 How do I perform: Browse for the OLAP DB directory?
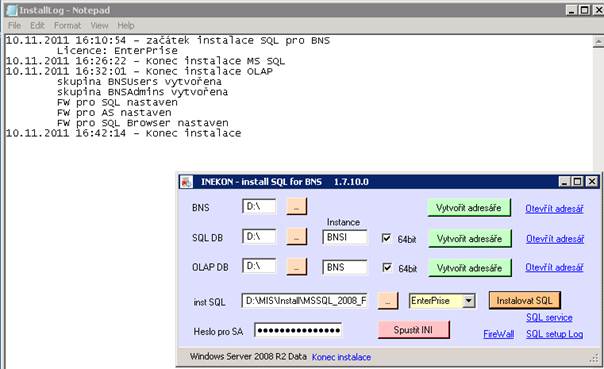(x=297, y=267)
